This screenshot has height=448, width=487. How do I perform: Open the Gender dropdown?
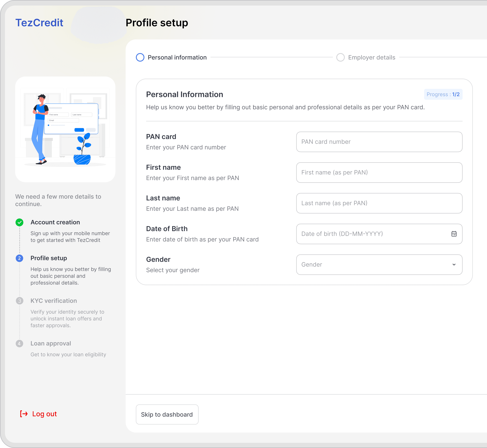[379, 264]
